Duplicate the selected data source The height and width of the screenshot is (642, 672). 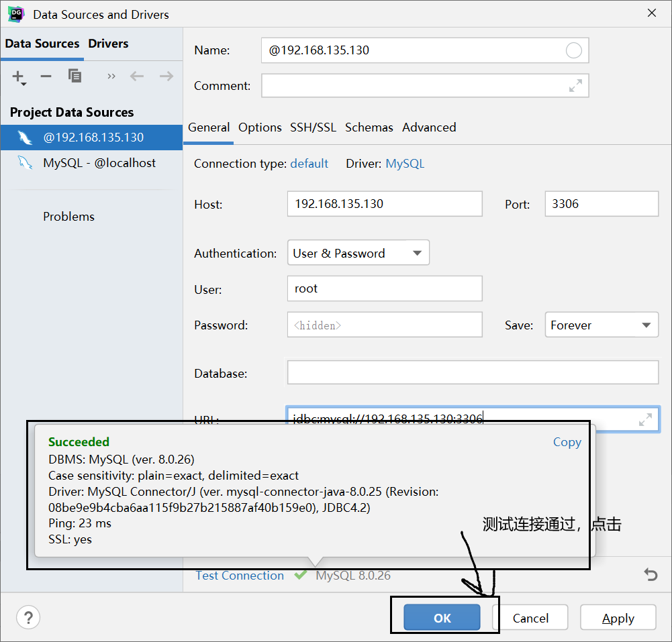(75, 76)
